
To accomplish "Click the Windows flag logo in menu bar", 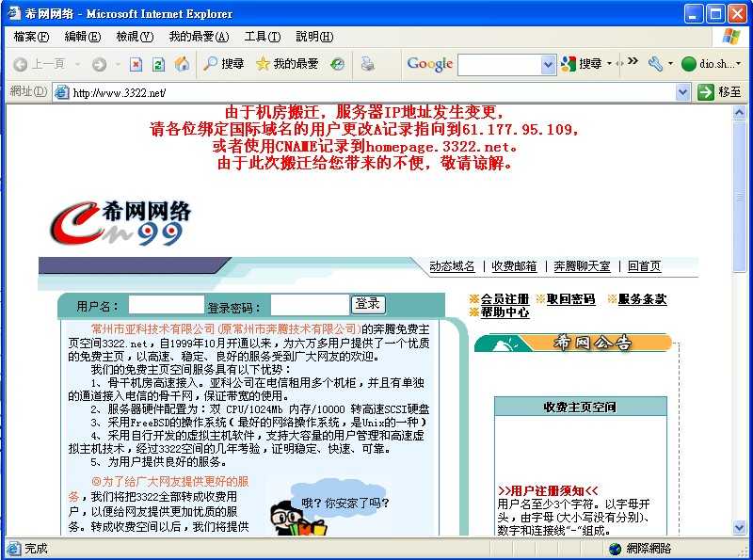I will click(731, 37).
